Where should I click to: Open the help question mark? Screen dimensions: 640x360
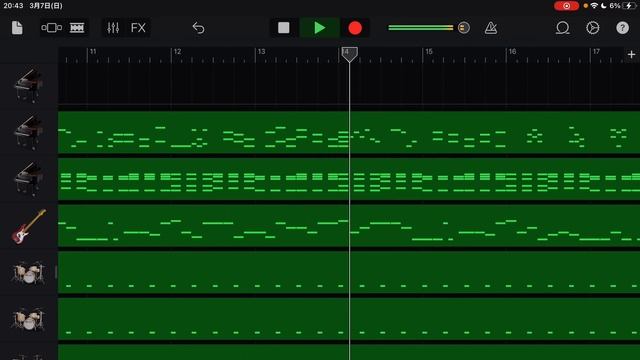[622, 28]
